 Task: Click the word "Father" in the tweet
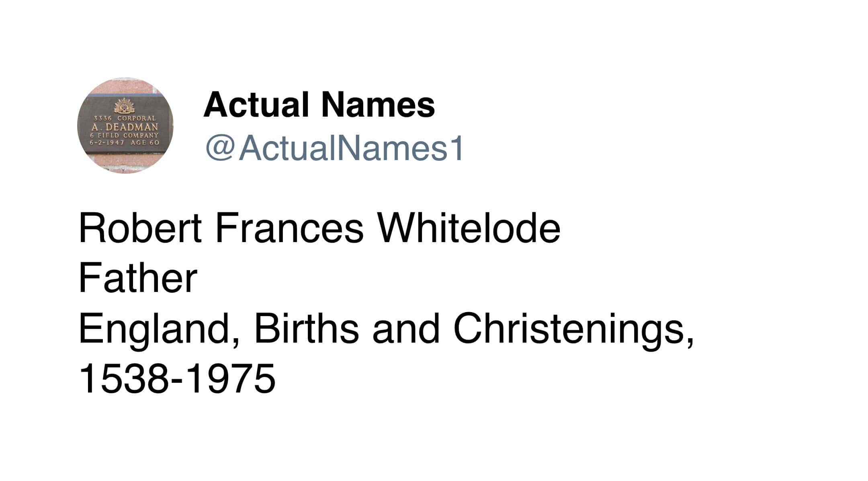pos(138,278)
